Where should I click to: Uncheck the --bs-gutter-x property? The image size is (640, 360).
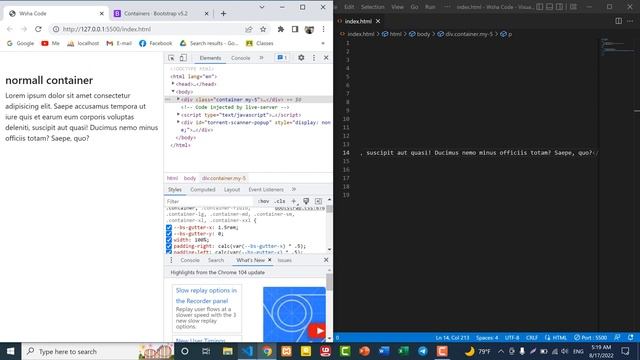click(169, 227)
